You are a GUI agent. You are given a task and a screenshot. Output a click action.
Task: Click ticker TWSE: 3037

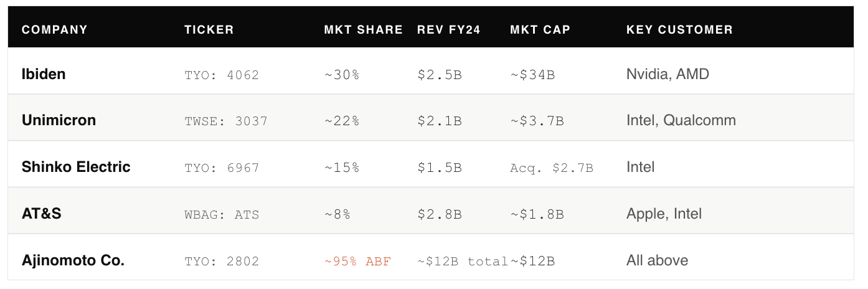[x=226, y=121]
